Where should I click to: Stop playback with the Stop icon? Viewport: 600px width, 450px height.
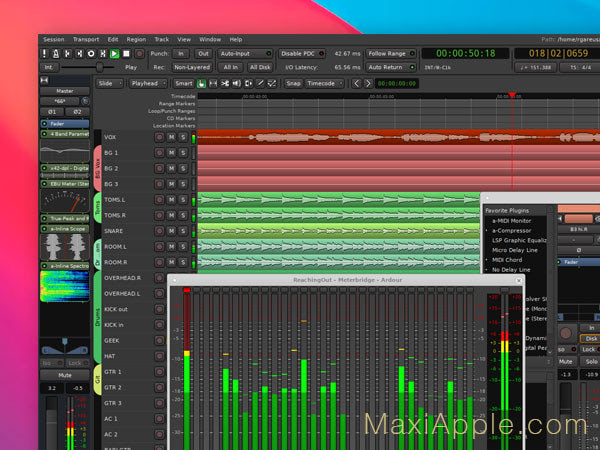point(126,54)
